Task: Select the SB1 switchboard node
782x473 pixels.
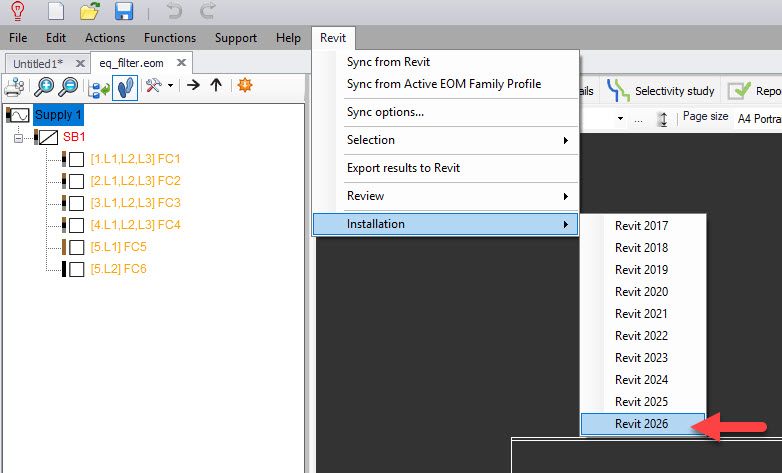Action: click(74, 137)
